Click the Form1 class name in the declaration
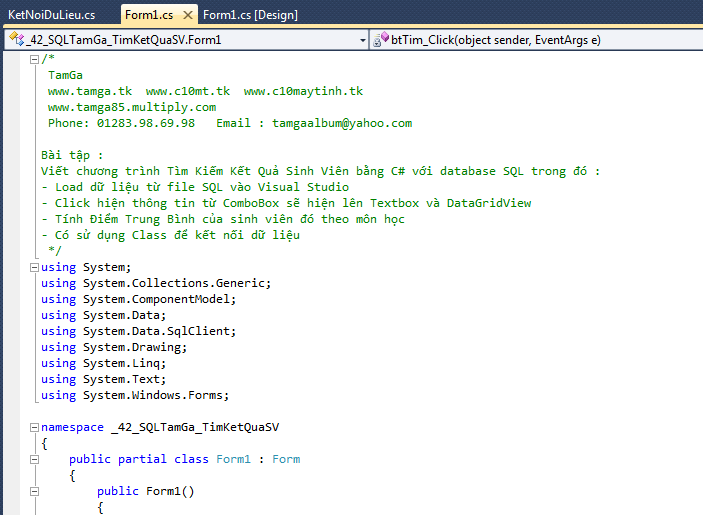 coord(233,459)
